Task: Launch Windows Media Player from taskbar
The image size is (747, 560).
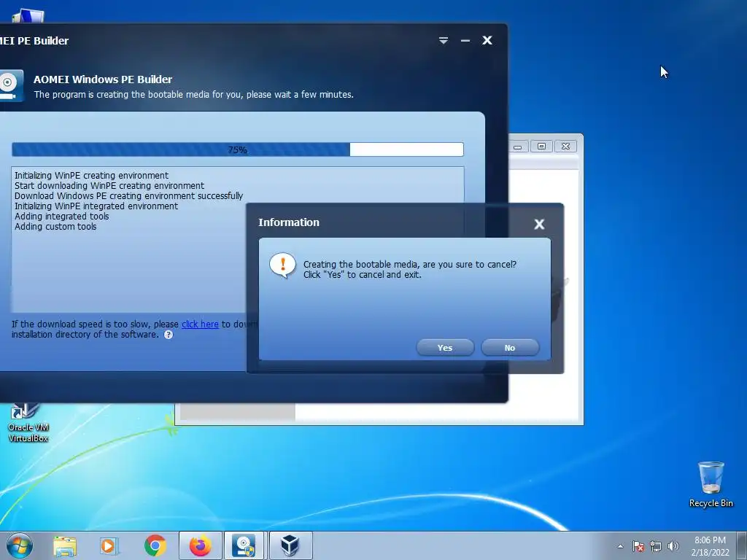Action: click(109, 545)
